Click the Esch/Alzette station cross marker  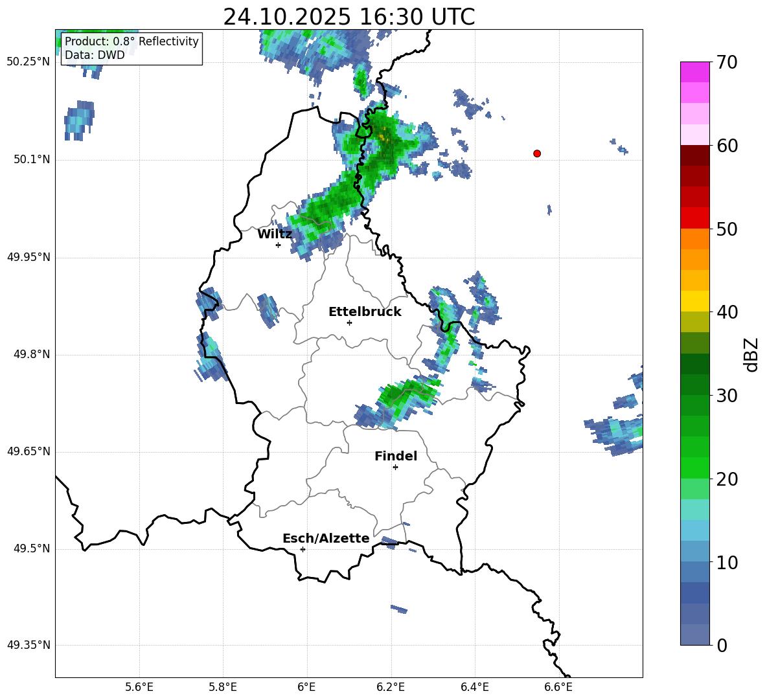click(x=303, y=549)
